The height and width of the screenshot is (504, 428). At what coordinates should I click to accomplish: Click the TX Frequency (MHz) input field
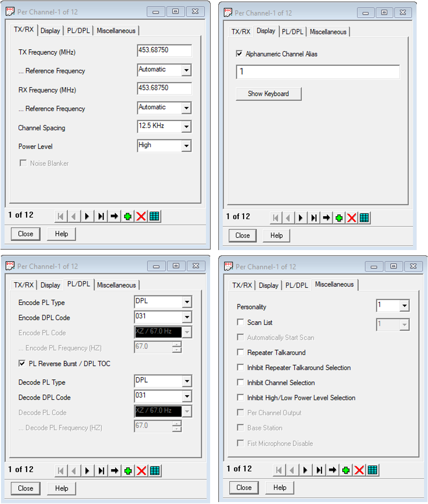[164, 51]
